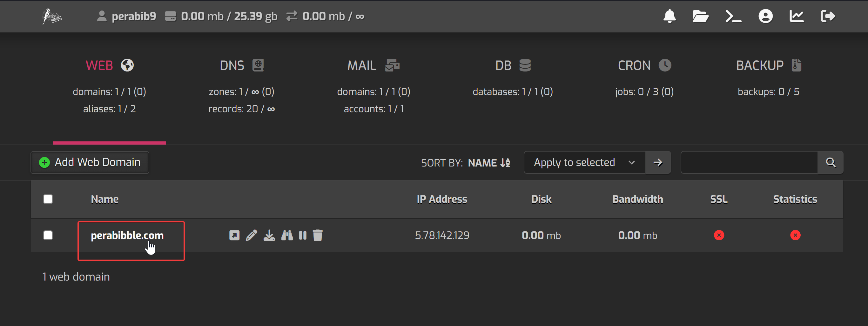
Task: Download site with the download icon
Action: 269,235
